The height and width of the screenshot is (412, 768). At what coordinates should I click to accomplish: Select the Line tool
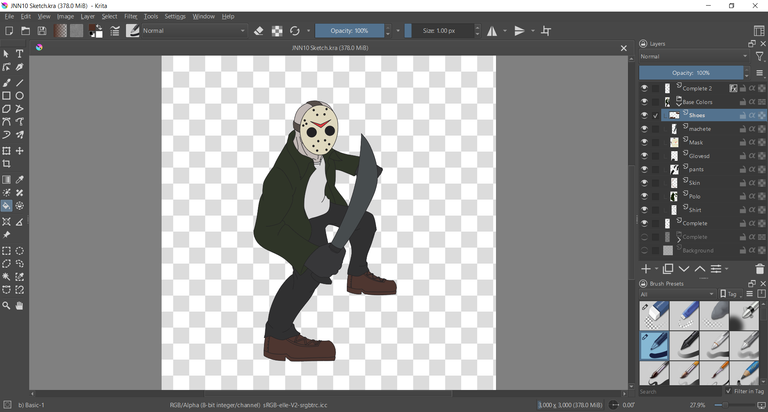(x=20, y=82)
